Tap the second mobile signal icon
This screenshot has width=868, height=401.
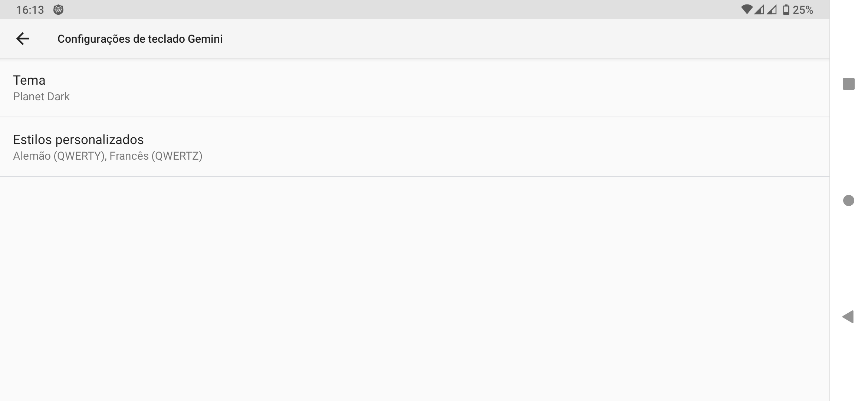[x=772, y=10]
